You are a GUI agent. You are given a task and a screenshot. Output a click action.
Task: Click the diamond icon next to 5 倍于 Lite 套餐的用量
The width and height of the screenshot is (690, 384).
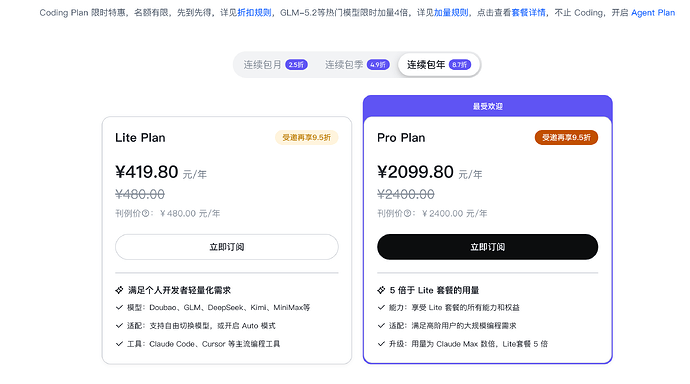[381, 290]
